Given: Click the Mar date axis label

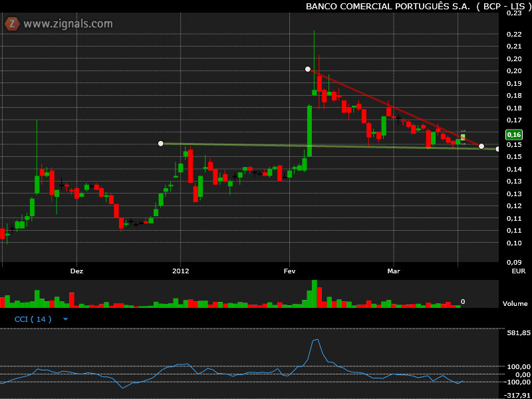Looking at the screenshot, I should (x=394, y=271).
